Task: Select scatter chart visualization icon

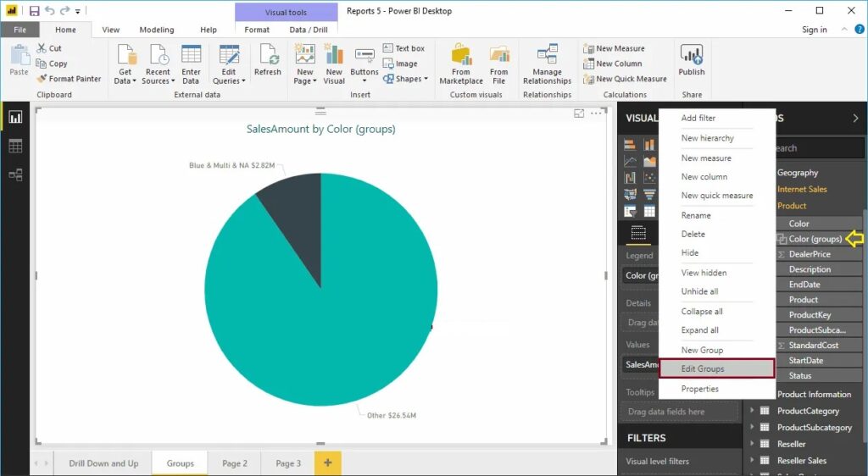Action: [x=649, y=178]
